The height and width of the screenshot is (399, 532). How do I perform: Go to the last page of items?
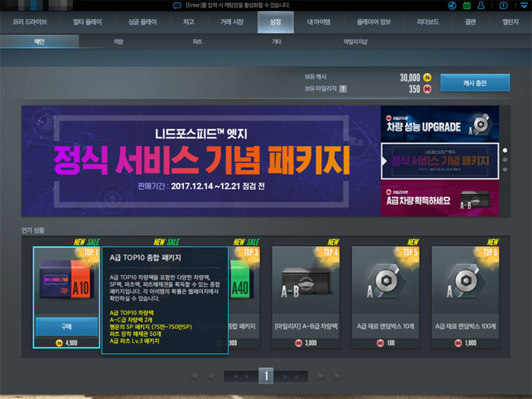pyautogui.click(x=337, y=376)
